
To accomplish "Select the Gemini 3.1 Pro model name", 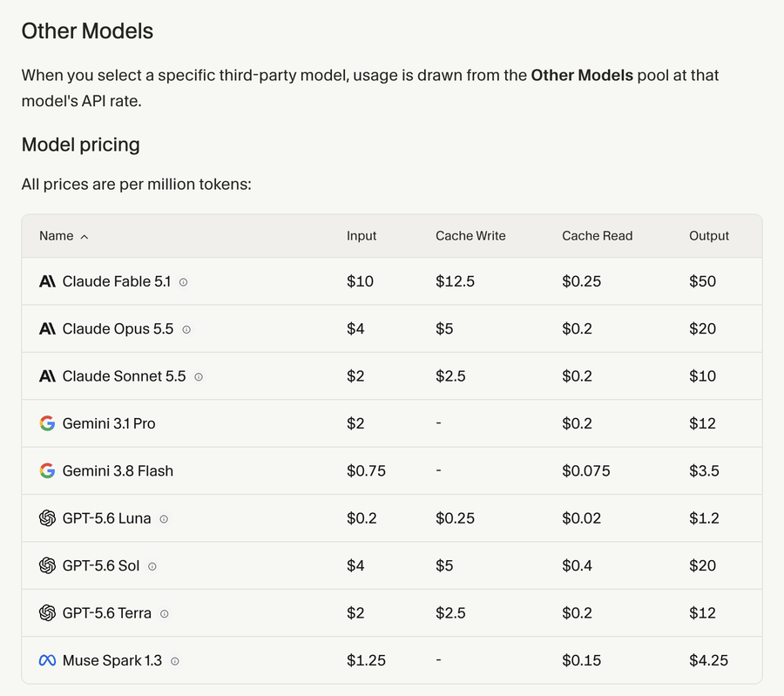I will click(109, 423).
